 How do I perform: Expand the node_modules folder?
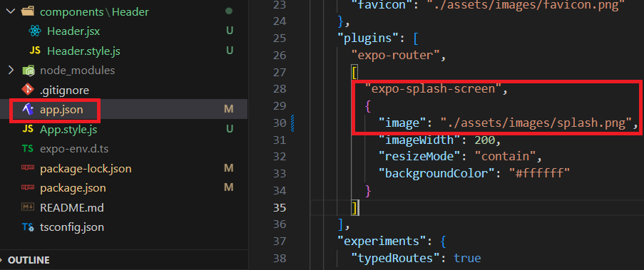click(x=11, y=70)
